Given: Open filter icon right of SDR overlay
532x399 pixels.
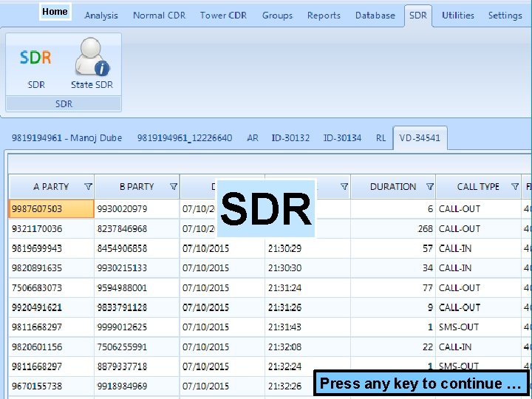Looking at the screenshot, I should [x=344, y=187].
